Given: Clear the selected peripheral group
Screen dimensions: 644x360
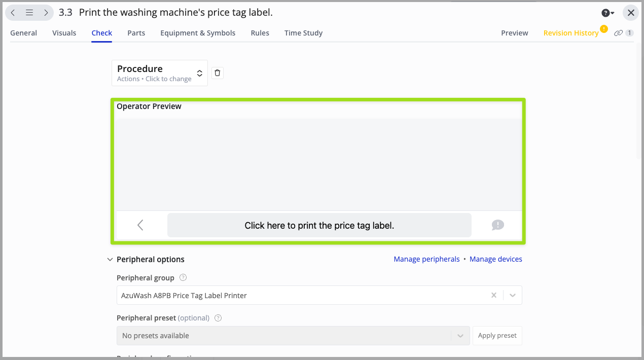Looking at the screenshot, I should coord(493,295).
